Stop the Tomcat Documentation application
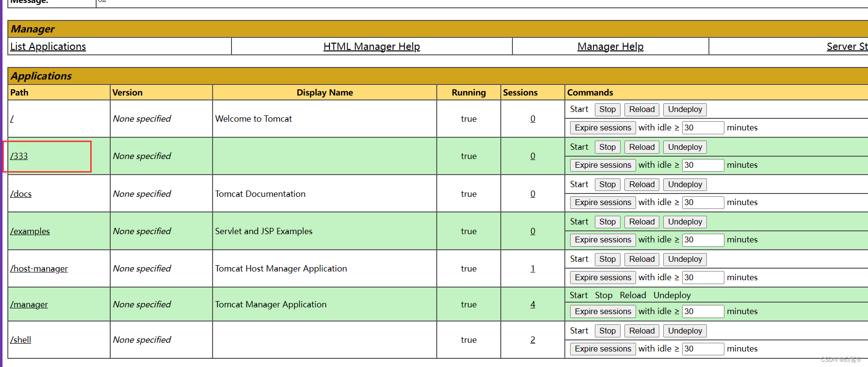 tap(607, 185)
